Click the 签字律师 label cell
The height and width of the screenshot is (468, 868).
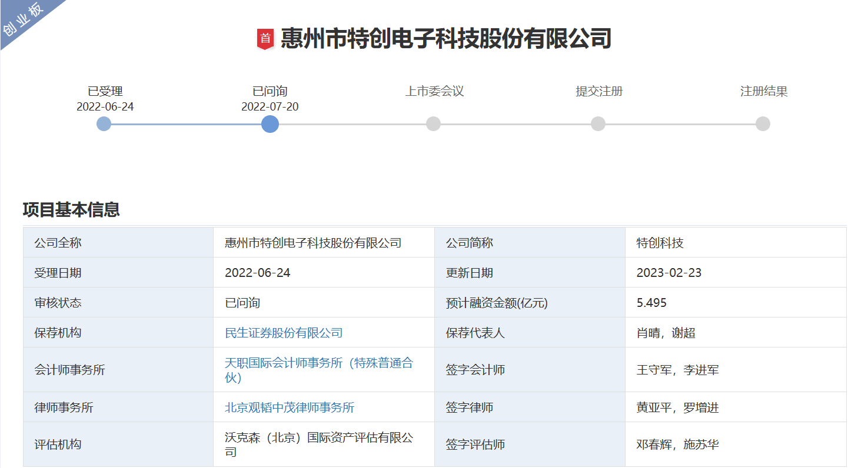[530, 407]
